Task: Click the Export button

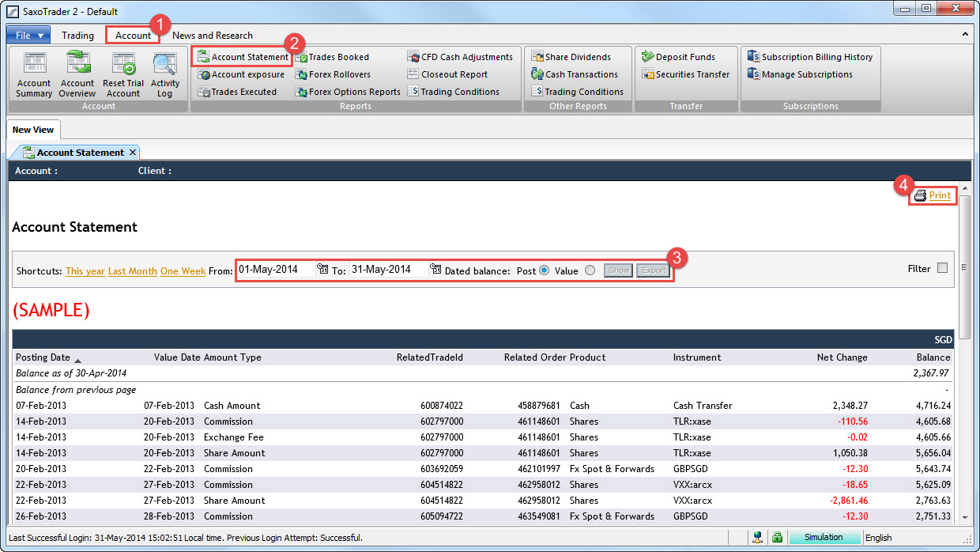Action: [x=653, y=270]
